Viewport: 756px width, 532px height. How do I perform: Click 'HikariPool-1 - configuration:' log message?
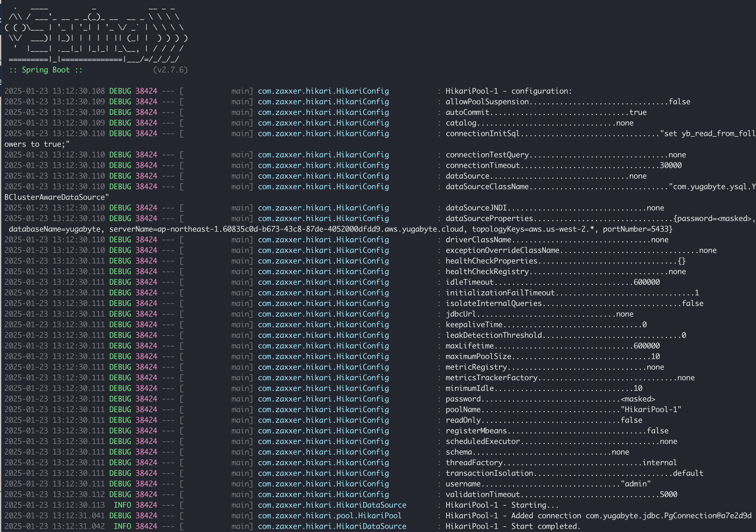coord(509,91)
